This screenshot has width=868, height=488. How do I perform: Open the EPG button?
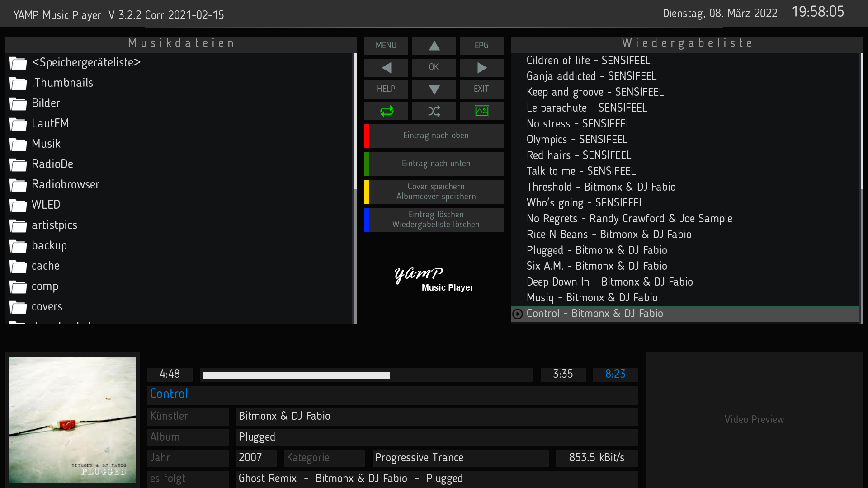click(481, 46)
